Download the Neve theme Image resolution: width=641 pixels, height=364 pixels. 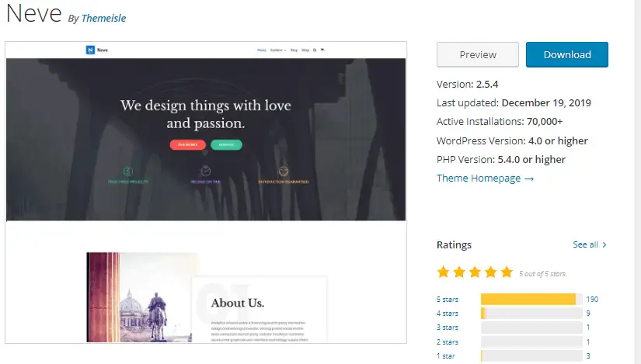tap(567, 55)
